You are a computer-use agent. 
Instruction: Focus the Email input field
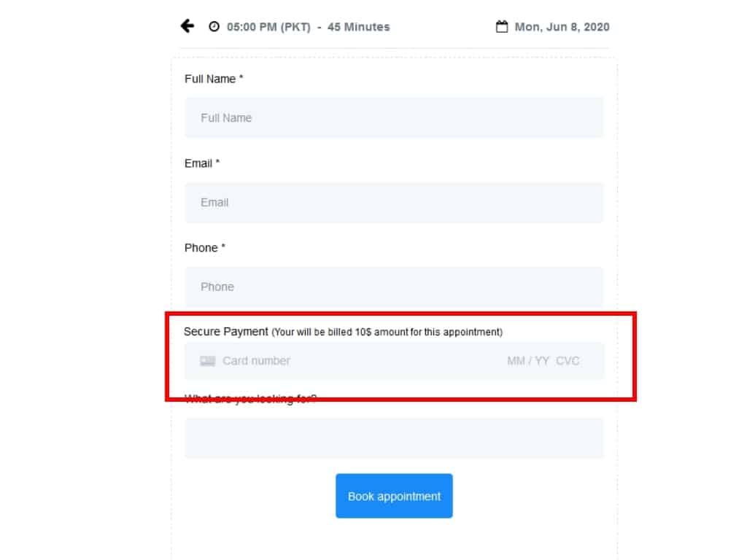(394, 202)
